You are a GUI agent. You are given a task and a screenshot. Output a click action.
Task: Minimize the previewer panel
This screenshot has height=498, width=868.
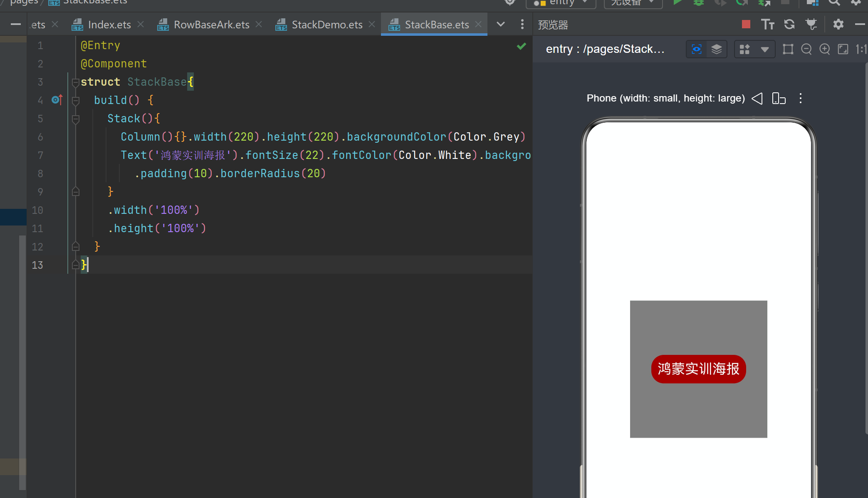pos(860,25)
